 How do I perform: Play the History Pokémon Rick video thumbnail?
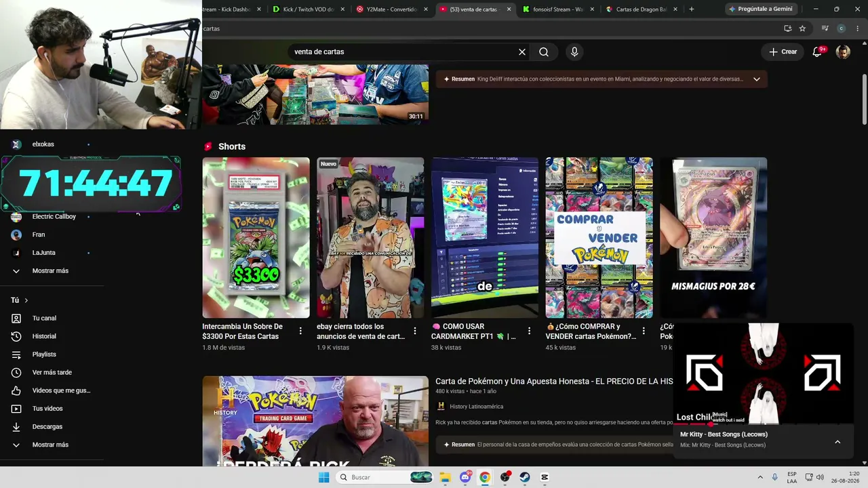pos(315,421)
